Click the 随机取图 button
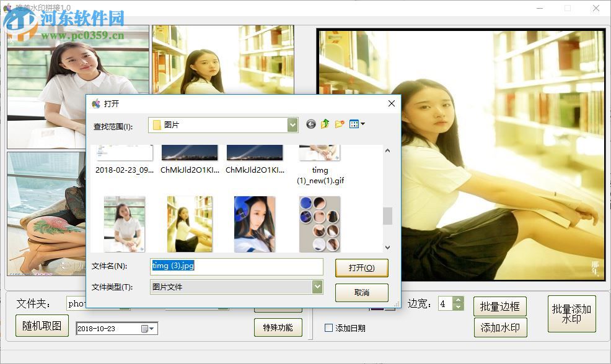611x364 pixels. tap(42, 326)
